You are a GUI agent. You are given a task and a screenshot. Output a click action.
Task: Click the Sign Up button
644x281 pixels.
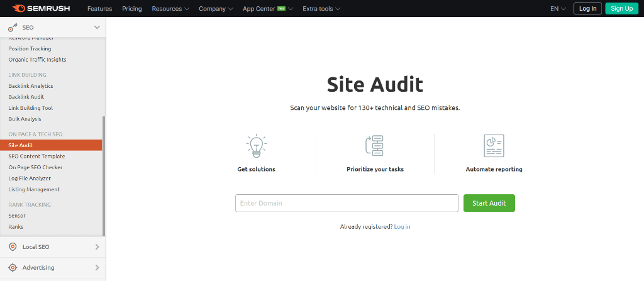pos(622,9)
